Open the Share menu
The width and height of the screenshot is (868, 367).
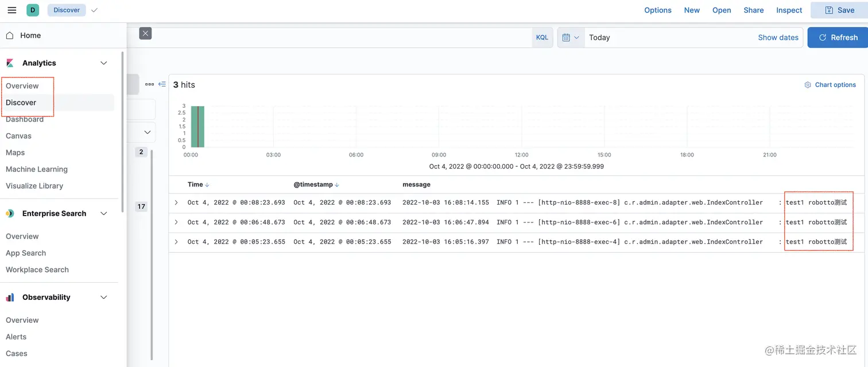pyautogui.click(x=753, y=10)
